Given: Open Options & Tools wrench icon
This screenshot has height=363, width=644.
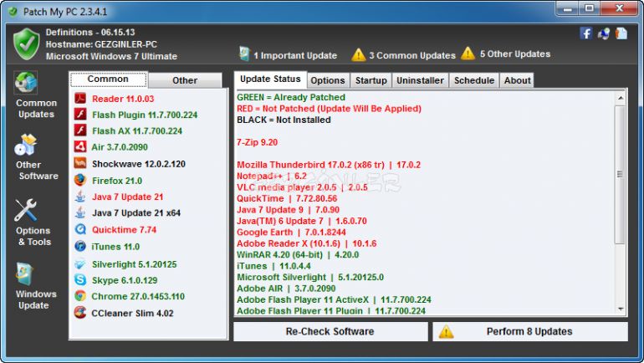Looking at the screenshot, I should click(26, 211).
